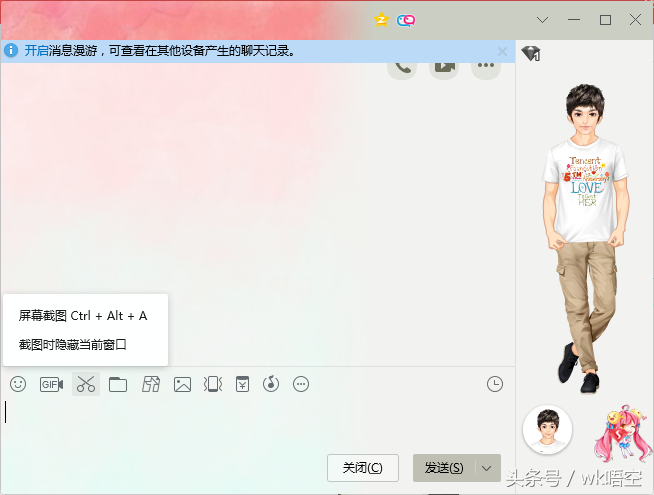Click the document and image sharing icon
654x495 pixels.
click(151, 384)
